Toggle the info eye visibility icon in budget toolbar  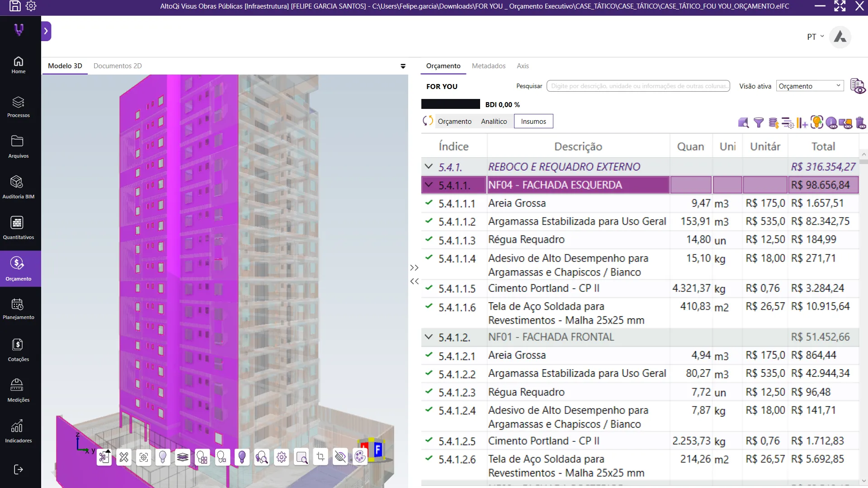point(831,122)
